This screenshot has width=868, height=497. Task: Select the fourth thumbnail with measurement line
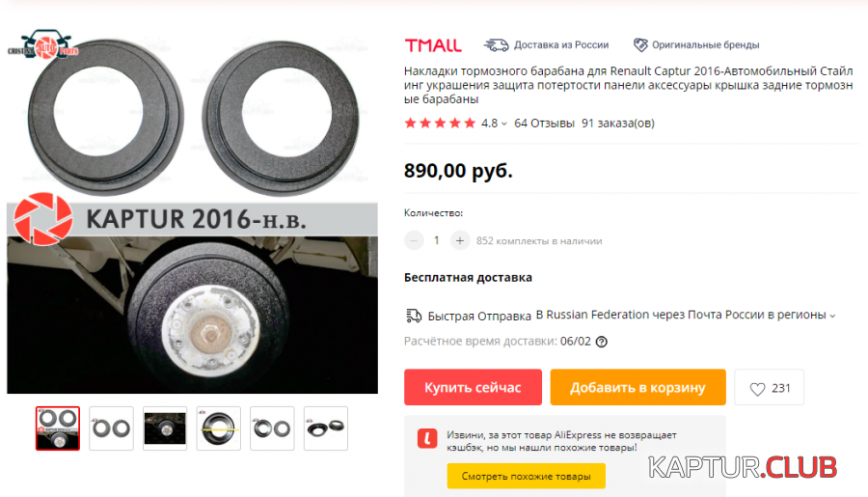(x=219, y=428)
